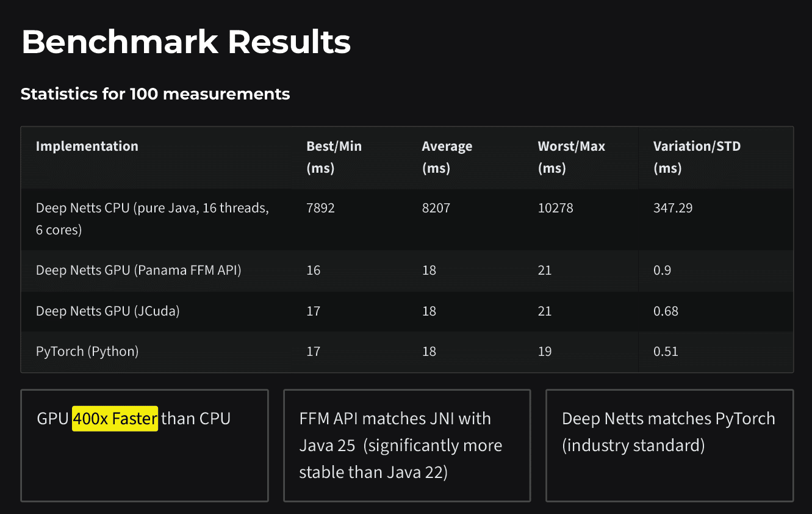Click the Best/Min (ms) column header
Image resolution: width=812 pixels, height=514 pixels.
(334, 157)
